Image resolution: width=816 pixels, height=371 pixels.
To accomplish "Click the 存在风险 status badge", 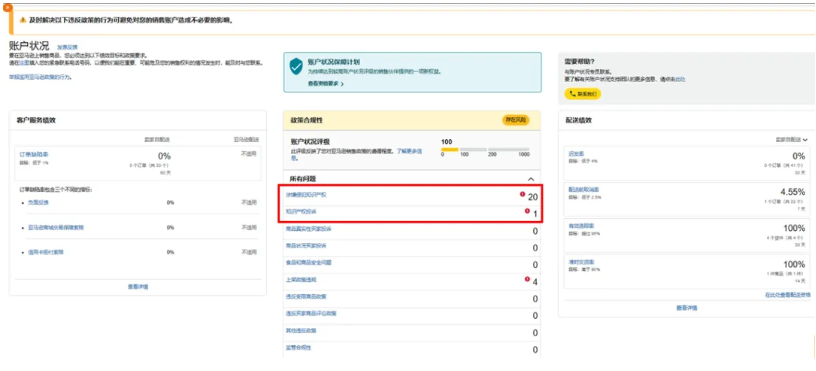I will click(x=515, y=120).
